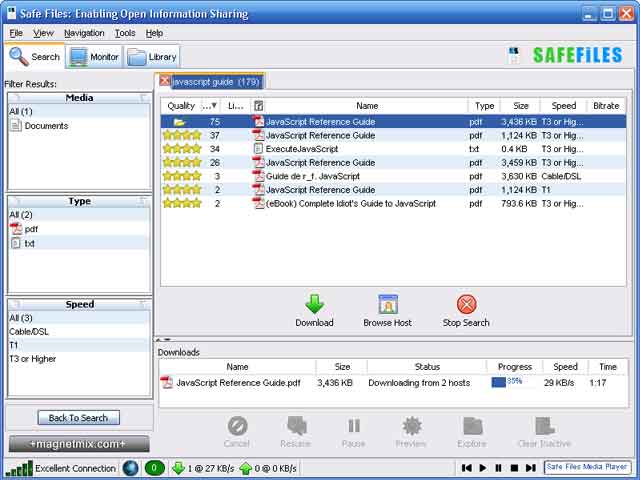Click the connection quality signal bars icon
Image resolution: width=640 pixels, height=480 pixels.
[19, 469]
